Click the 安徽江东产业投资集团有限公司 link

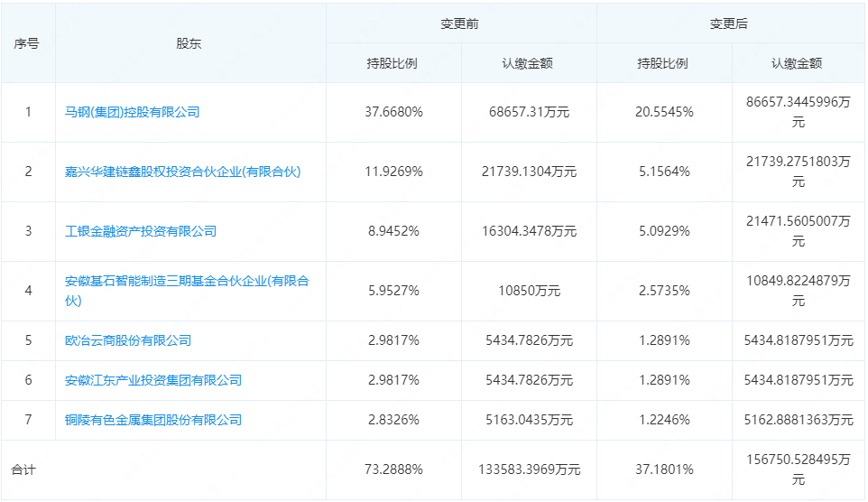click(x=153, y=381)
